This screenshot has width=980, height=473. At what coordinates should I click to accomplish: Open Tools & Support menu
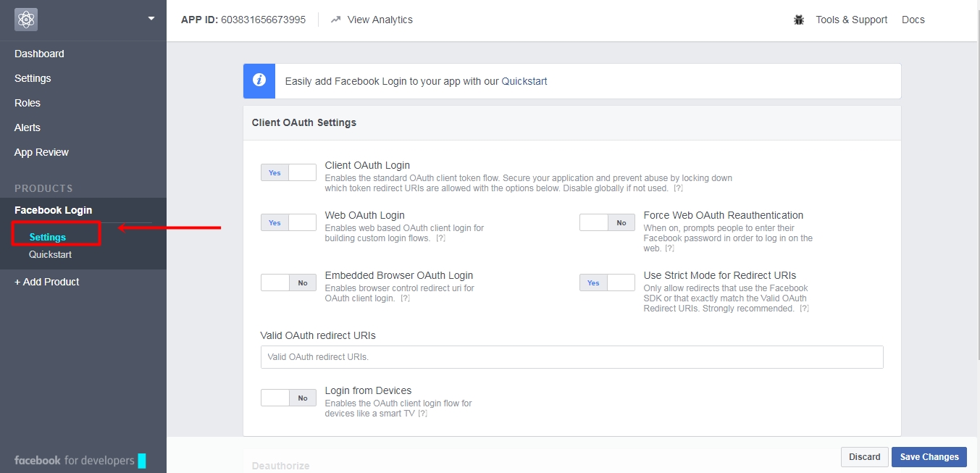[851, 20]
